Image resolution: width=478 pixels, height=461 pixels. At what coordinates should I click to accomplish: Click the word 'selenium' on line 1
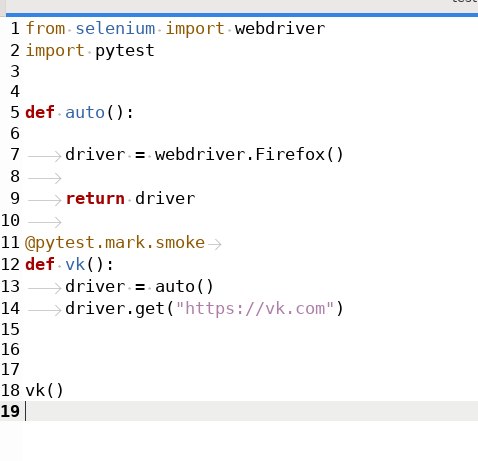115,28
